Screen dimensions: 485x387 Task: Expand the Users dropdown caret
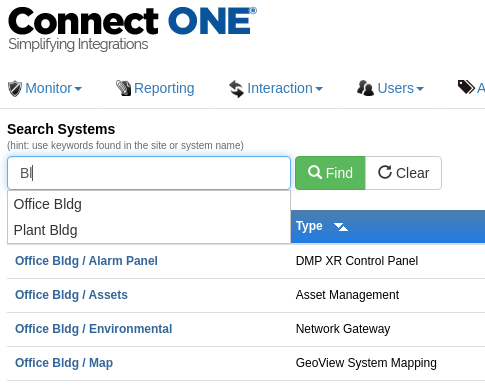[x=420, y=89]
